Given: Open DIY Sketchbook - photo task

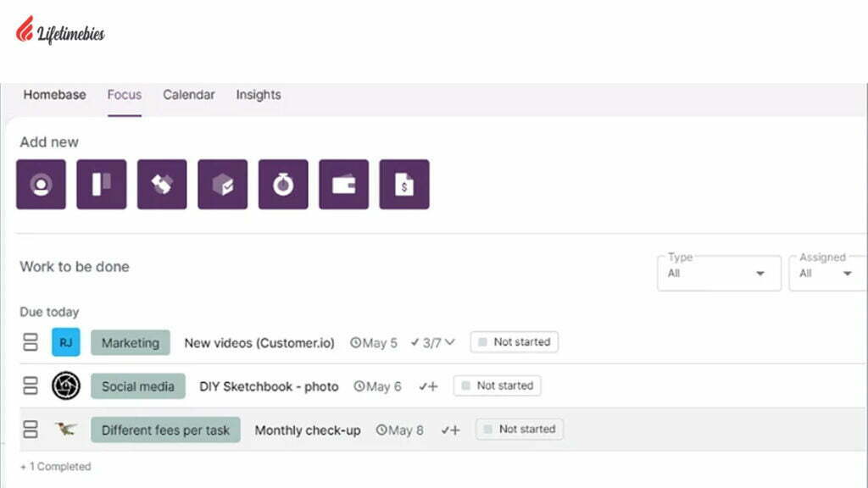Looking at the screenshot, I should (x=269, y=386).
